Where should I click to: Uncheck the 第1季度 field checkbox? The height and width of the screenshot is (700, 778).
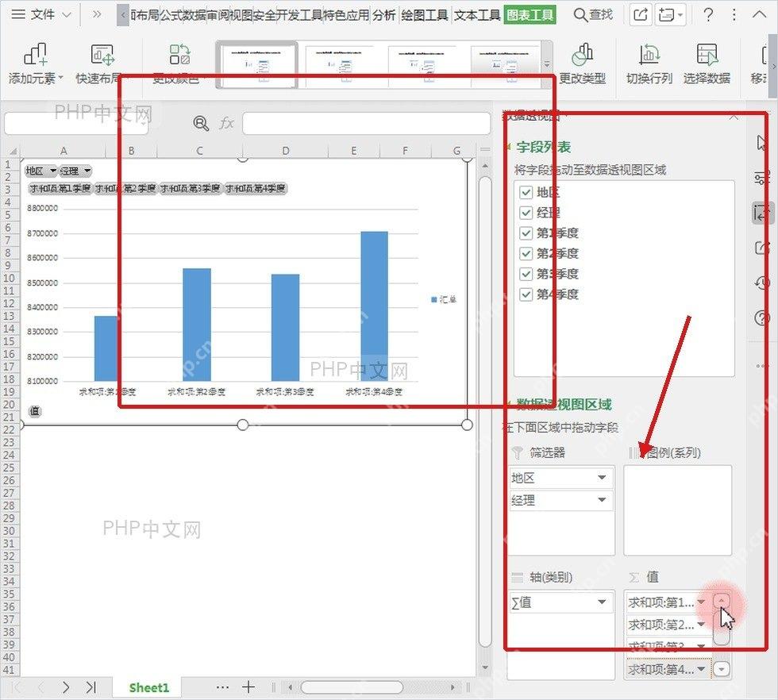point(526,233)
